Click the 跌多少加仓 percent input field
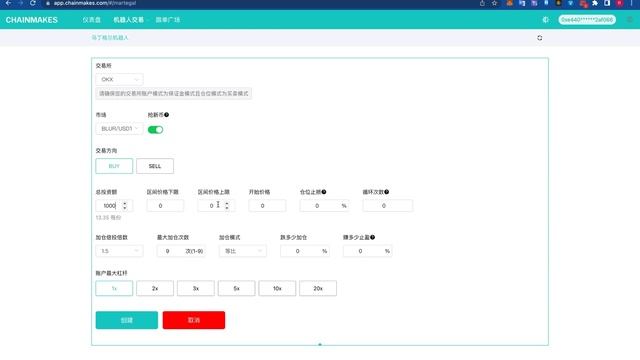 click(x=304, y=251)
